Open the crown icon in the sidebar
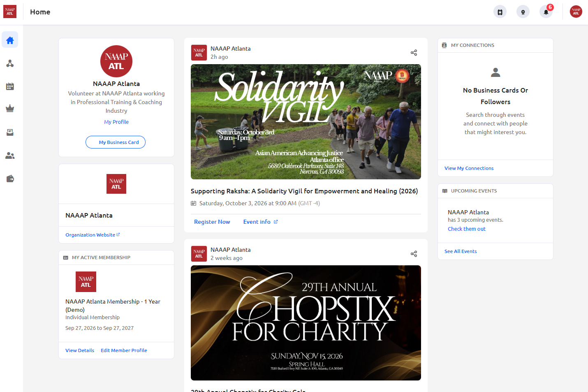 10,109
